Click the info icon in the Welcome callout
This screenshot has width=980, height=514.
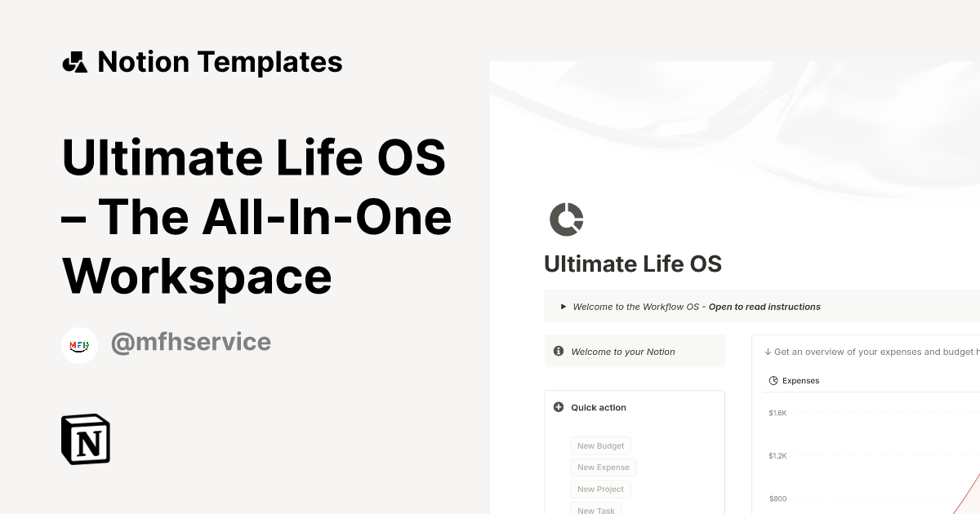pyautogui.click(x=559, y=351)
